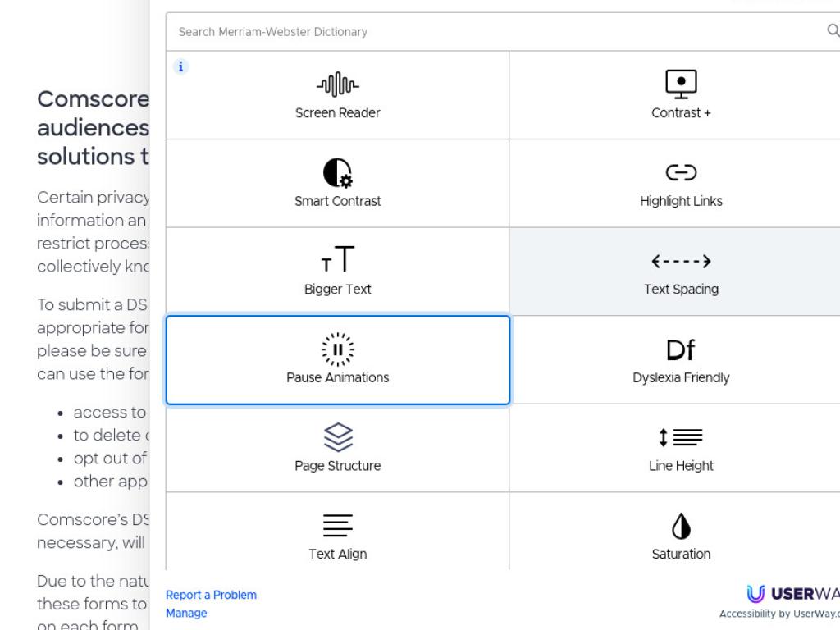Image resolution: width=840 pixels, height=630 pixels.
Task: Click the Text Spacing arrows icon
Action: point(681,261)
